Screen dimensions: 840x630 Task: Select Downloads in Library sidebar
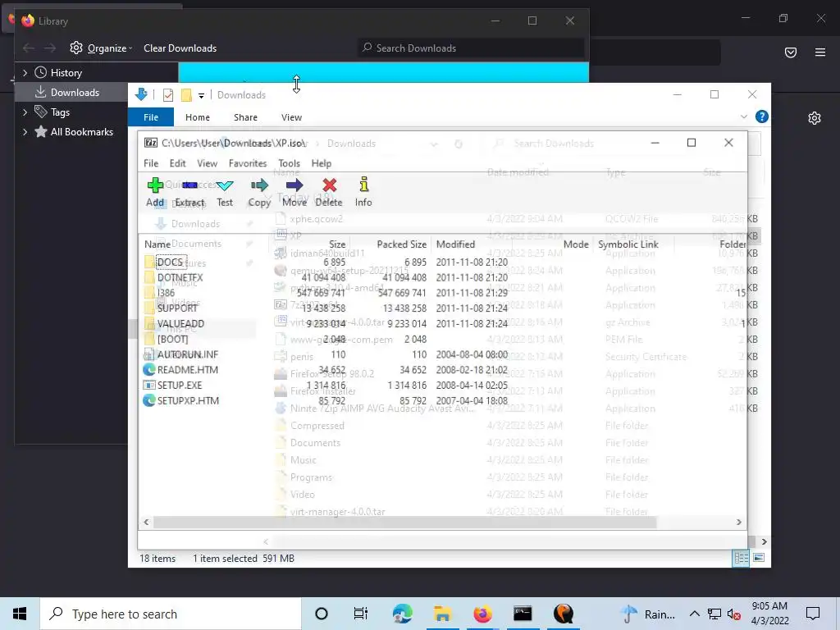coord(72,93)
